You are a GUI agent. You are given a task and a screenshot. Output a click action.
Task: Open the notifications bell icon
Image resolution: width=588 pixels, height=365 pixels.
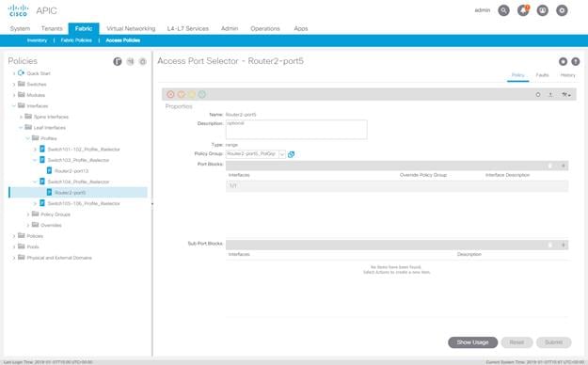[x=523, y=10]
